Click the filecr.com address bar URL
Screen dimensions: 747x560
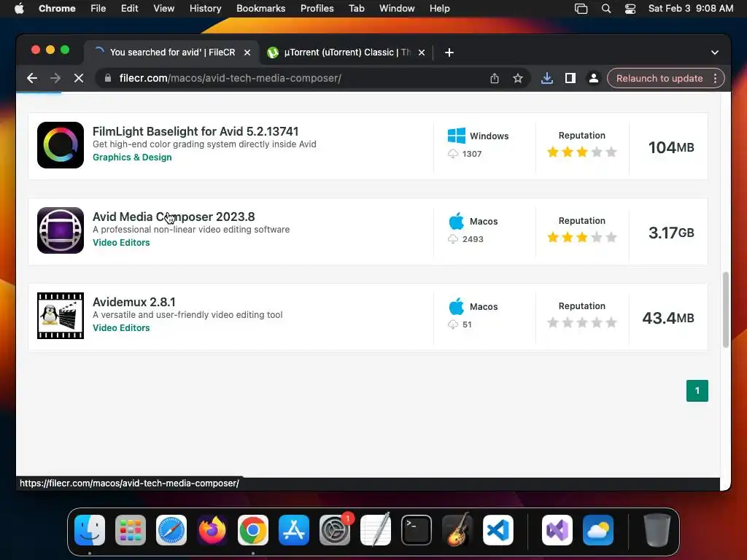tap(230, 78)
